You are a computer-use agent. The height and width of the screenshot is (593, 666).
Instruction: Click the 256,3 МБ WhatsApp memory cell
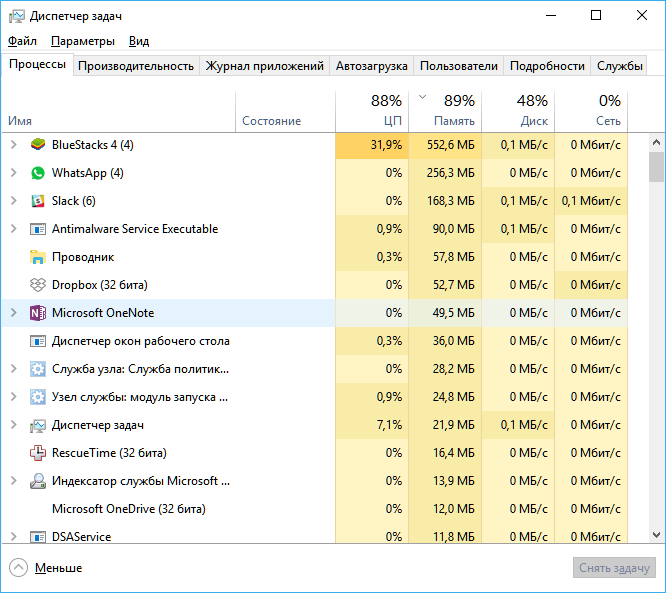(445, 173)
